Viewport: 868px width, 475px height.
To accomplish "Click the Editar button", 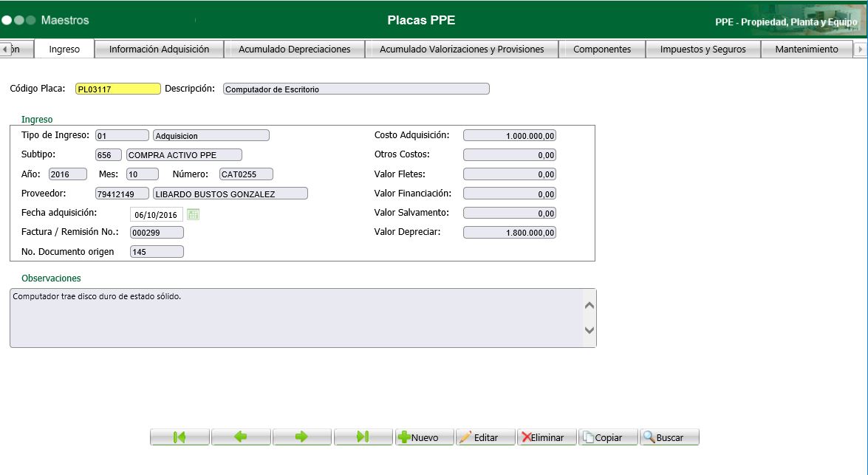I will tap(485, 437).
